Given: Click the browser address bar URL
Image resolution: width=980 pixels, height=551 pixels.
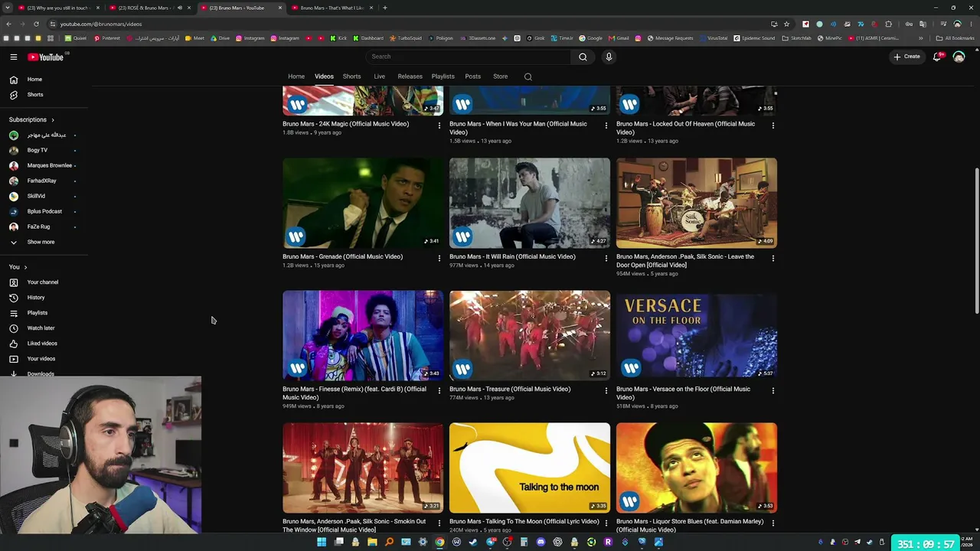Looking at the screenshot, I should pyautogui.click(x=101, y=24).
